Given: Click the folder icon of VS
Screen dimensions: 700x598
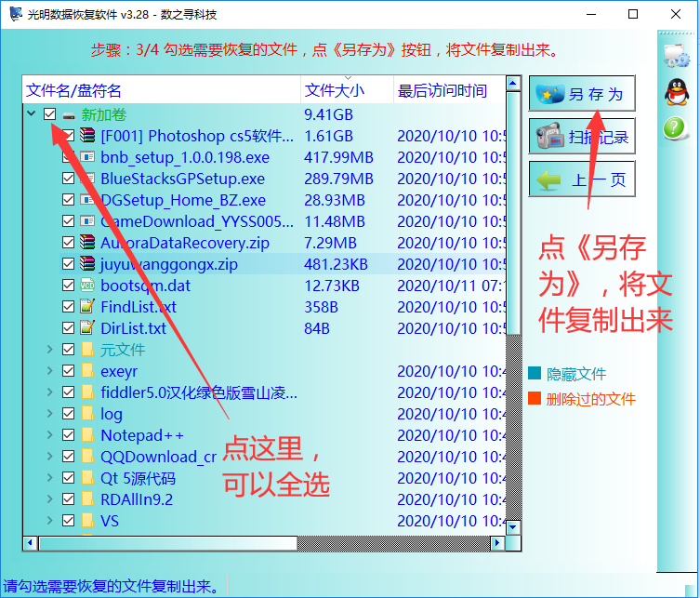Looking at the screenshot, I should click(88, 520).
